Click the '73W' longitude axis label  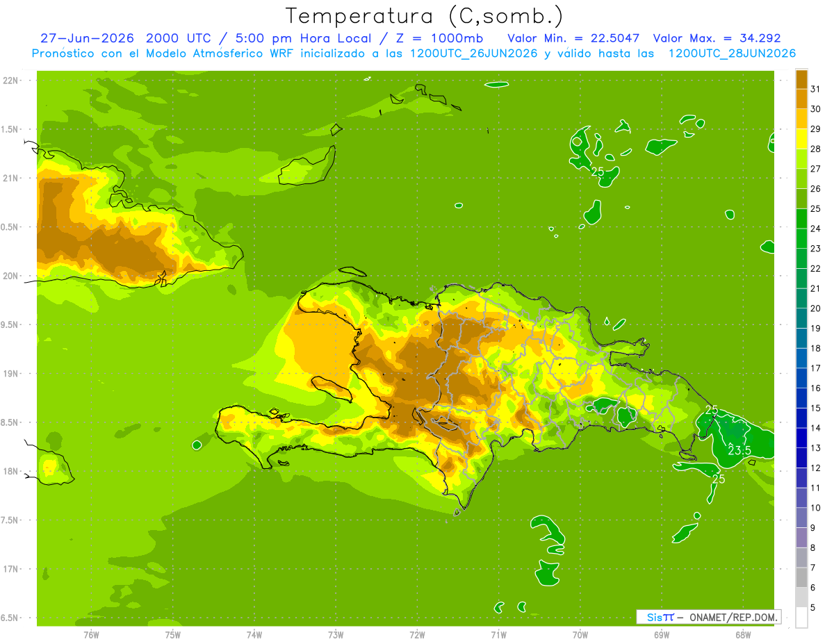pyautogui.click(x=336, y=635)
